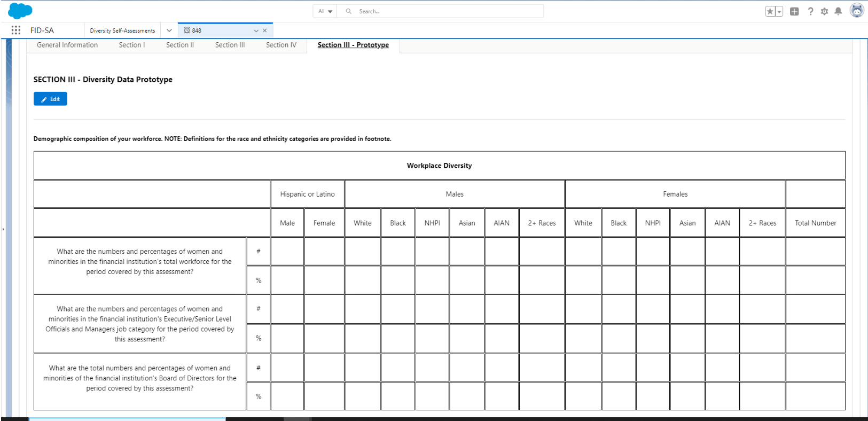The image size is (868, 421).
Task: Select the 848 record workspace tab
Action: coord(214,30)
